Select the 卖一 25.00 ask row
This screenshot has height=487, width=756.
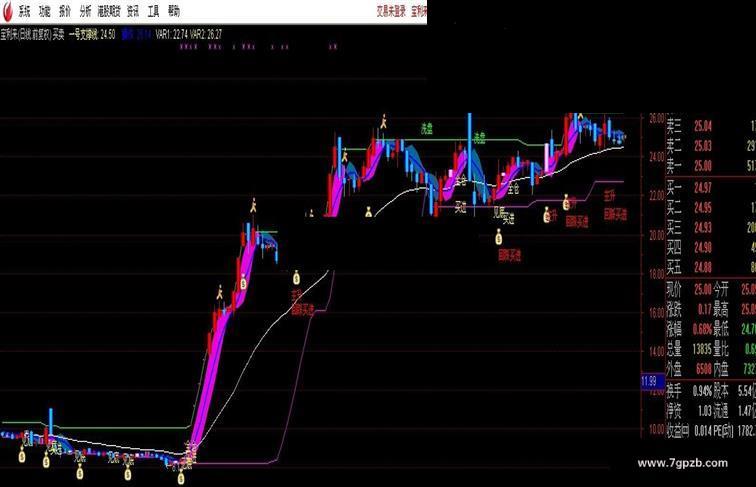coord(711,166)
